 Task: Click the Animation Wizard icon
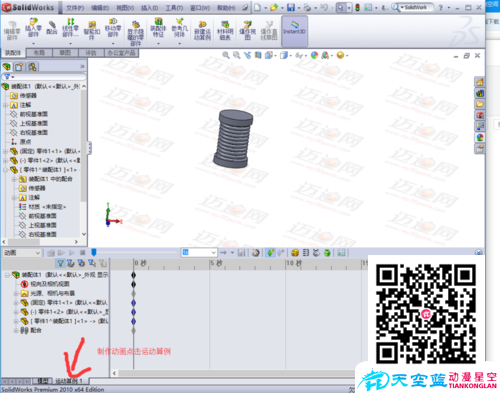coord(256,253)
